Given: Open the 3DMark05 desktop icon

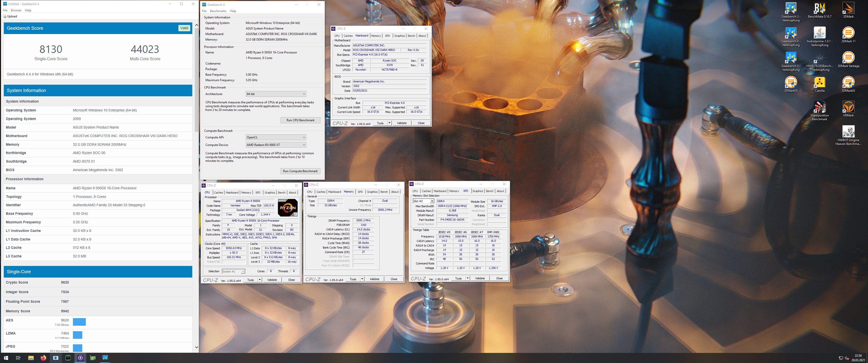Looking at the screenshot, I should [x=791, y=84].
